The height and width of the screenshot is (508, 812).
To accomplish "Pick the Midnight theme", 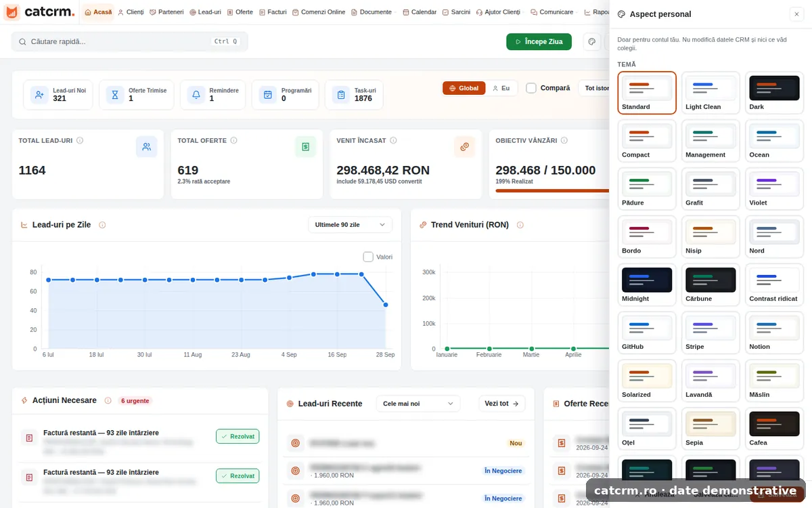I will (647, 284).
